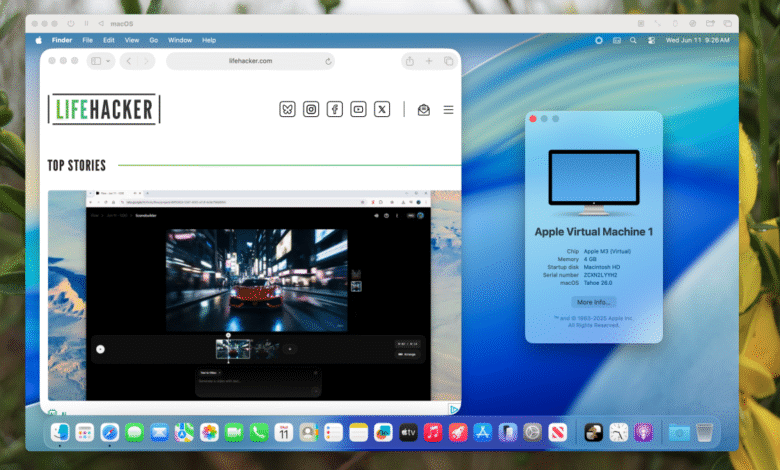Open Apple News from the Dock

558,432
